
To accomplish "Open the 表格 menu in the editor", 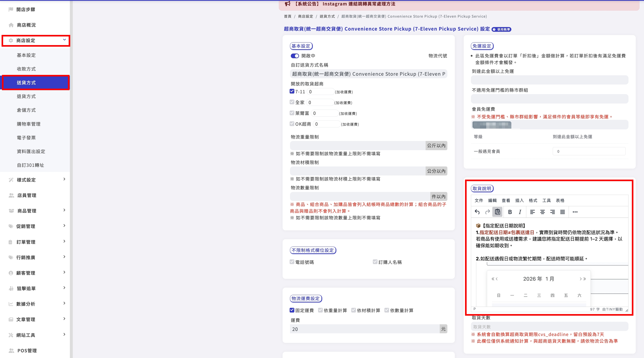I will point(560,200).
